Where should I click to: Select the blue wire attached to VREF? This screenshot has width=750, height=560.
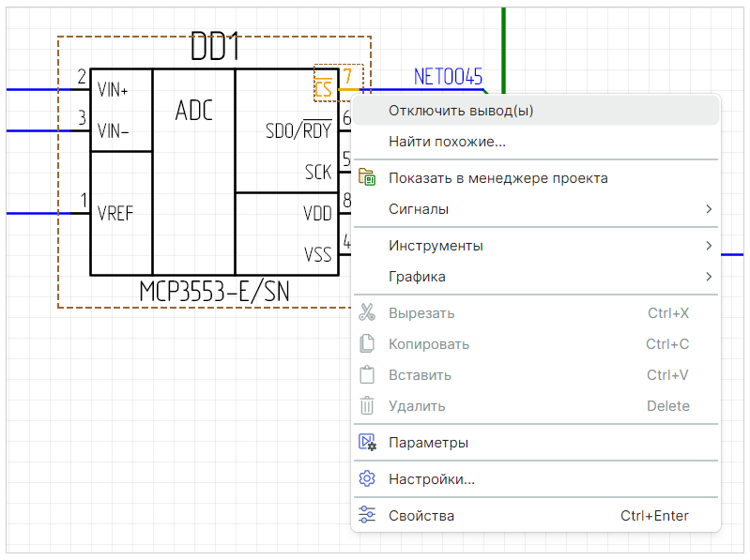pos(38,214)
